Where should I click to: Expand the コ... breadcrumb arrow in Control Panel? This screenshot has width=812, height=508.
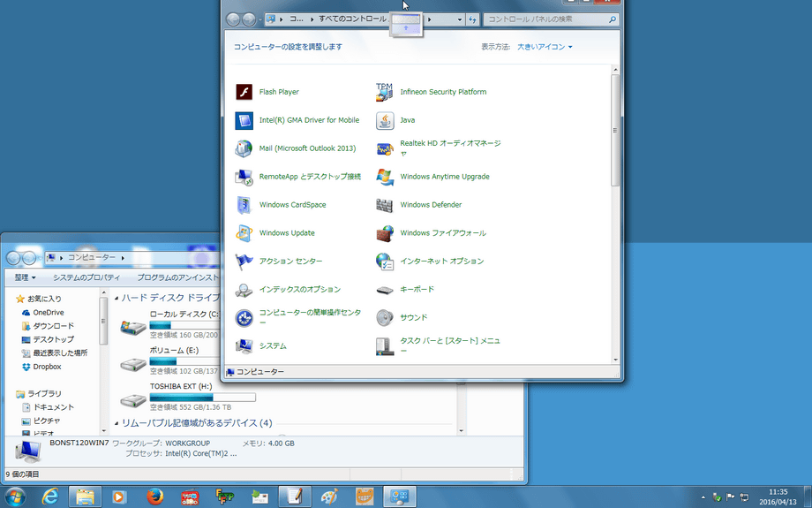coord(312,19)
